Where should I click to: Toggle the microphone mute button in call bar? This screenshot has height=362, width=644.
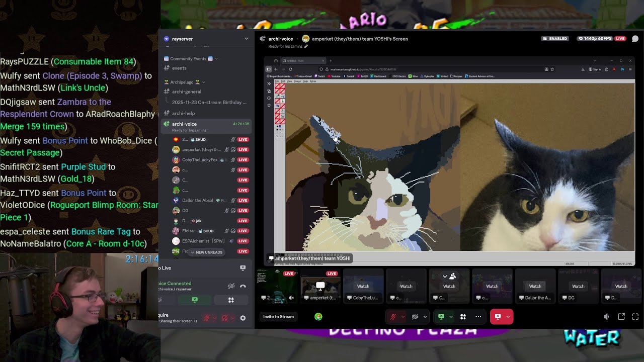[x=393, y=317]
